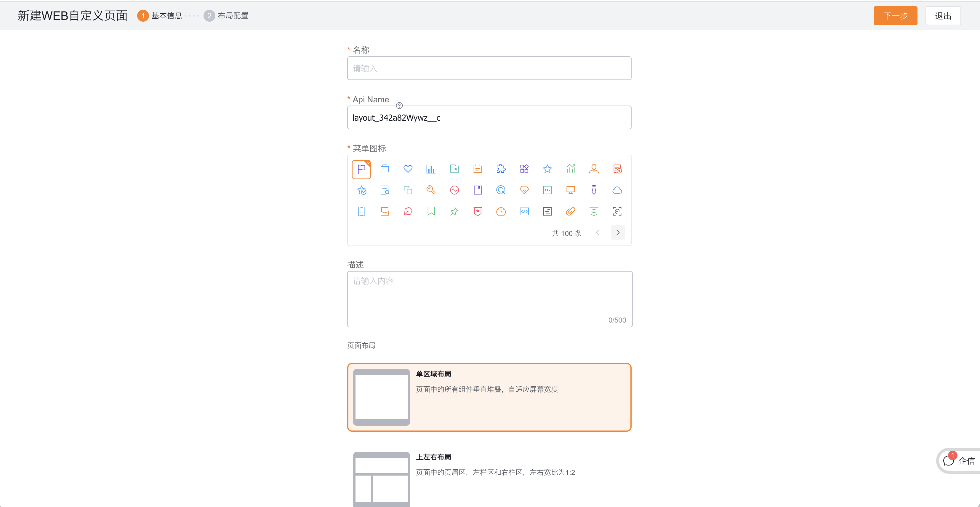Click the 共 100 条 total count text
The height and width of the screenshot is (507, 980).
coord(566,233)
